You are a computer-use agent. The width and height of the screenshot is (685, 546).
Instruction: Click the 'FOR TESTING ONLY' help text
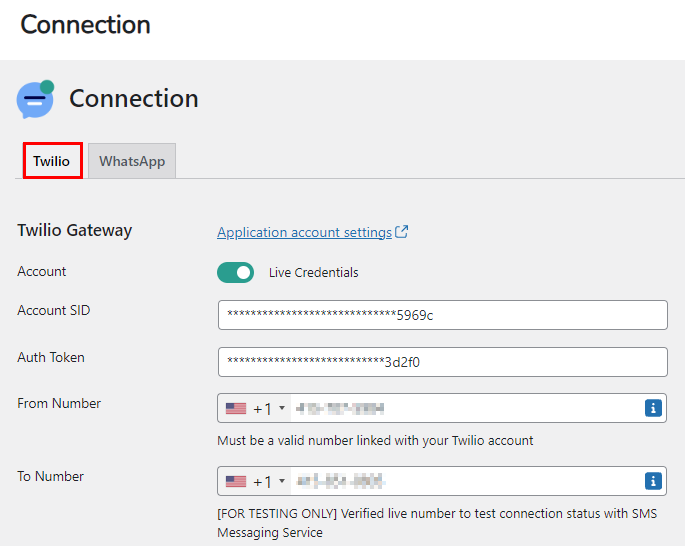pos(437,523)
